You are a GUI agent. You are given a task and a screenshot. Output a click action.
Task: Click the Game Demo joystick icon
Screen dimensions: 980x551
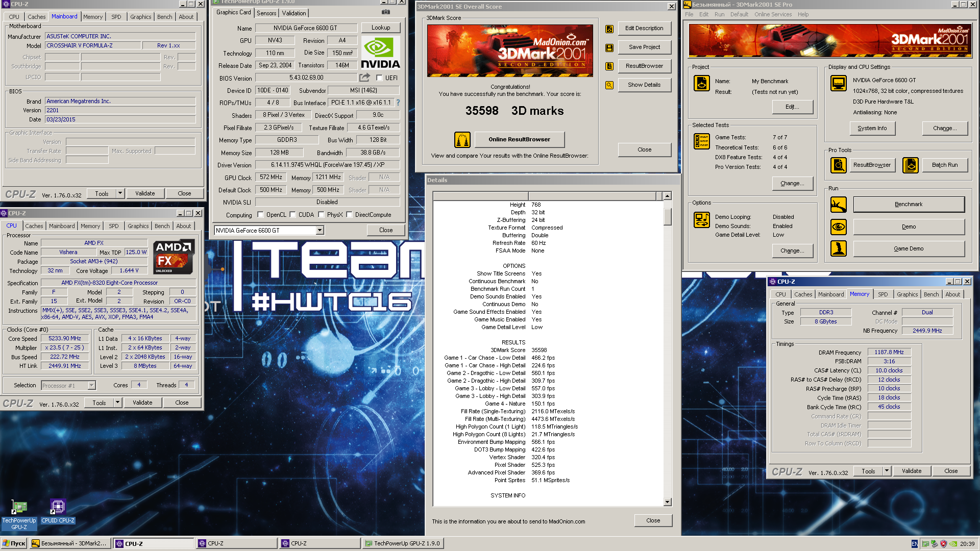[x=839, y=248]
